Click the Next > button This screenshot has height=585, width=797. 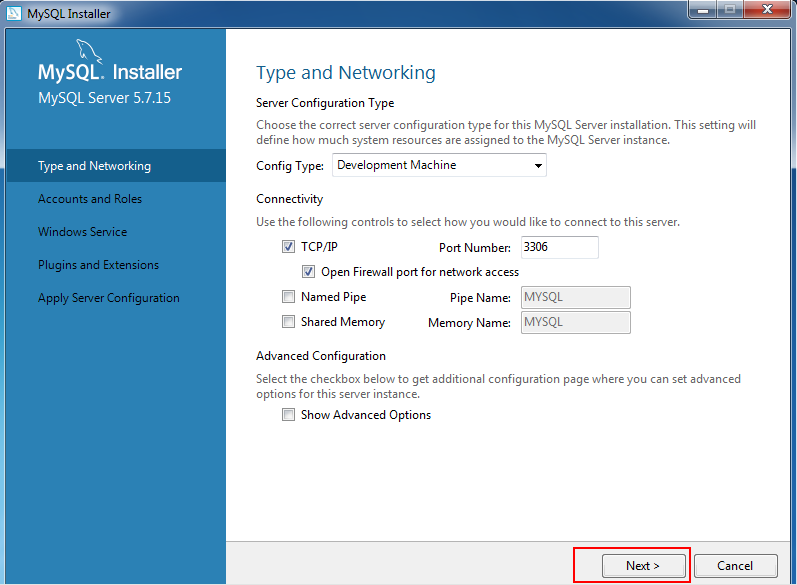click(643, 566)
